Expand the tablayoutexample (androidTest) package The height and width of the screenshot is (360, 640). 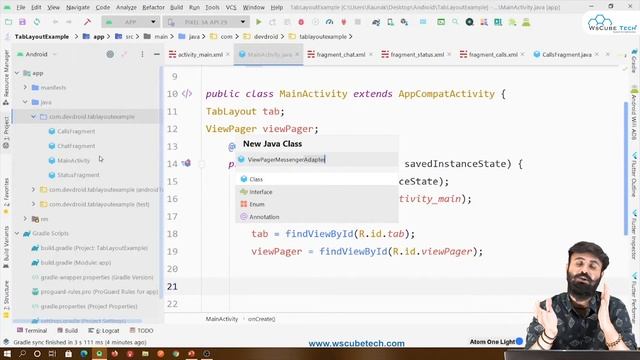33,189
